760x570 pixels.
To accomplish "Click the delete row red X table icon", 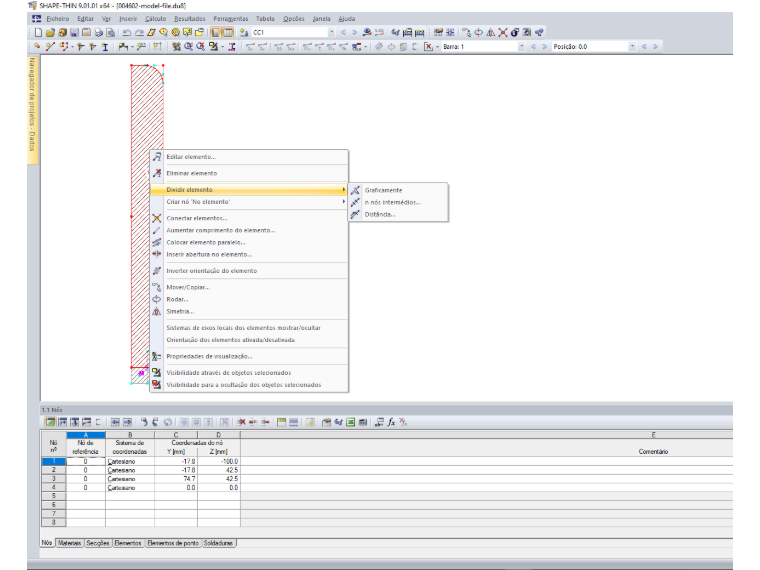I will (x=241, y=422).
